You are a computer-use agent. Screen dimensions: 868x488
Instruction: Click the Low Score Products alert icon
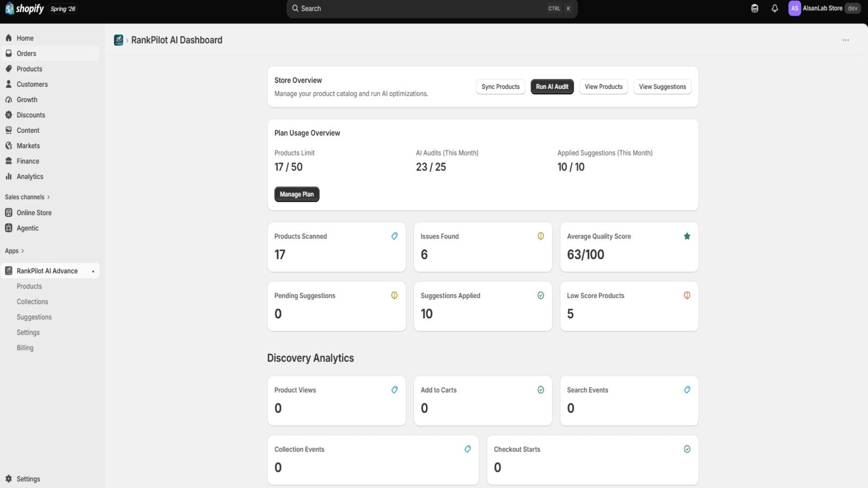pyautogui.click(x=687, y=296)
